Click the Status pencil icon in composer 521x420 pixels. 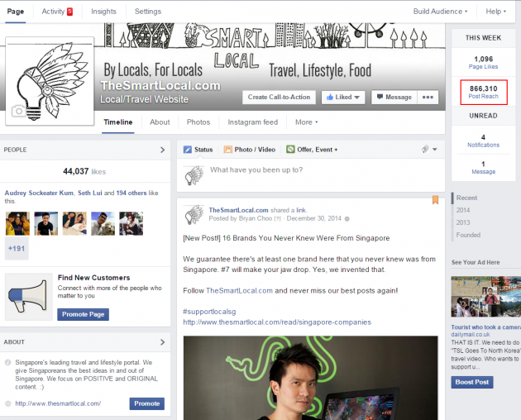click(x=188, y=150)
